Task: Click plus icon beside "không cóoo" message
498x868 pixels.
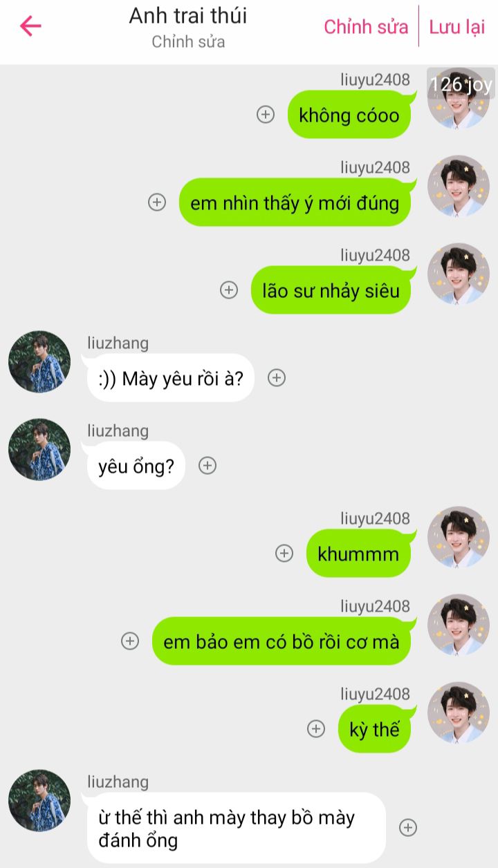Action: pos(266,115)
